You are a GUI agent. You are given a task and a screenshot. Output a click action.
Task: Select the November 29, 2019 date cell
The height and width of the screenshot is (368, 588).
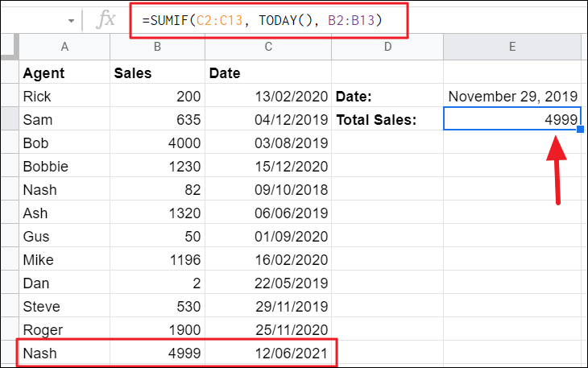click(512, 97)
